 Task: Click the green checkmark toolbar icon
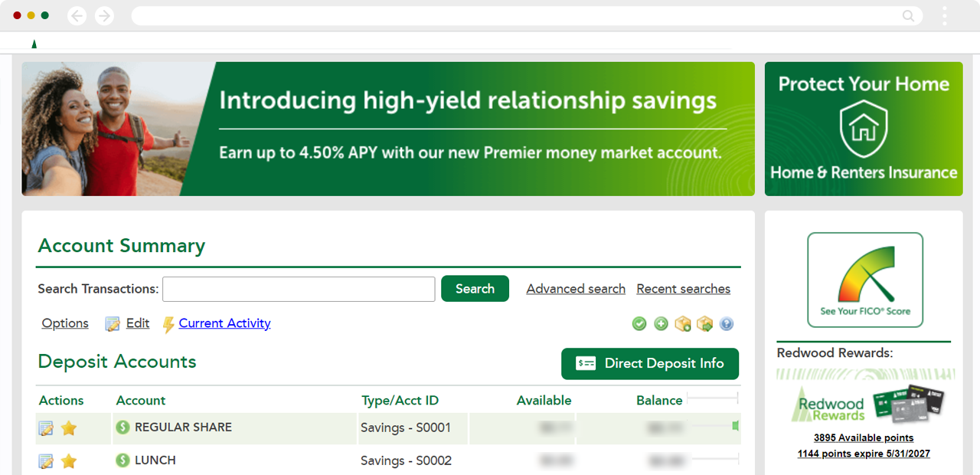tap(639, 324)
